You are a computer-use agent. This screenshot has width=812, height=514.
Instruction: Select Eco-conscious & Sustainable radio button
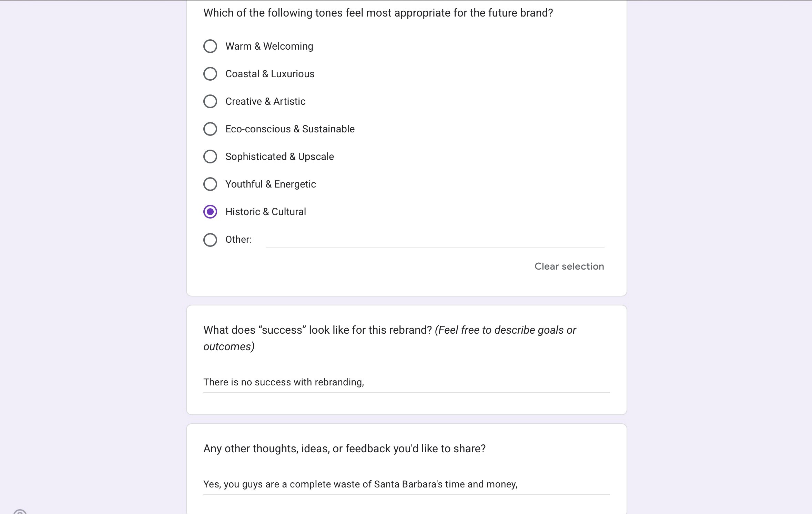[x=210, y=129]
